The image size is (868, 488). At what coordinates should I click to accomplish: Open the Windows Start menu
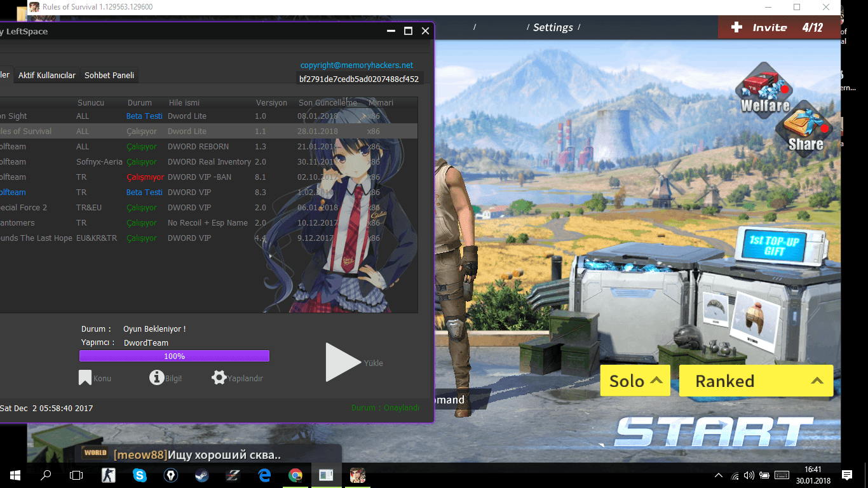15,475
